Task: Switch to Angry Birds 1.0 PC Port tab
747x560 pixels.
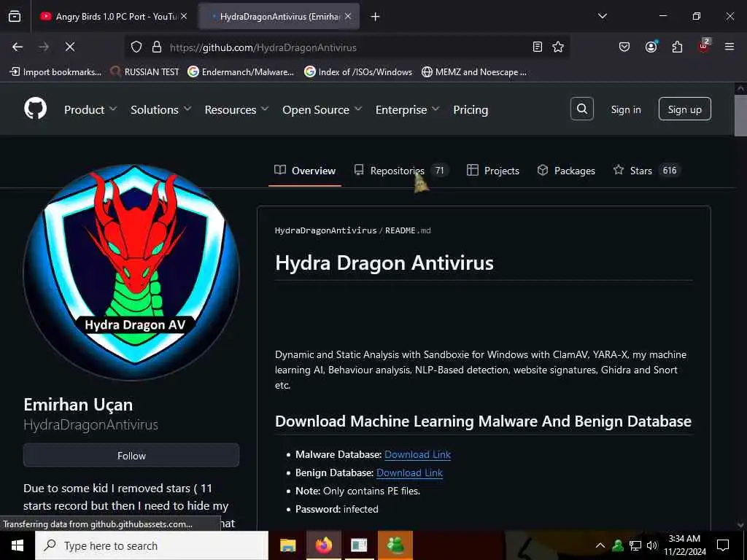Action: (113, 16)
